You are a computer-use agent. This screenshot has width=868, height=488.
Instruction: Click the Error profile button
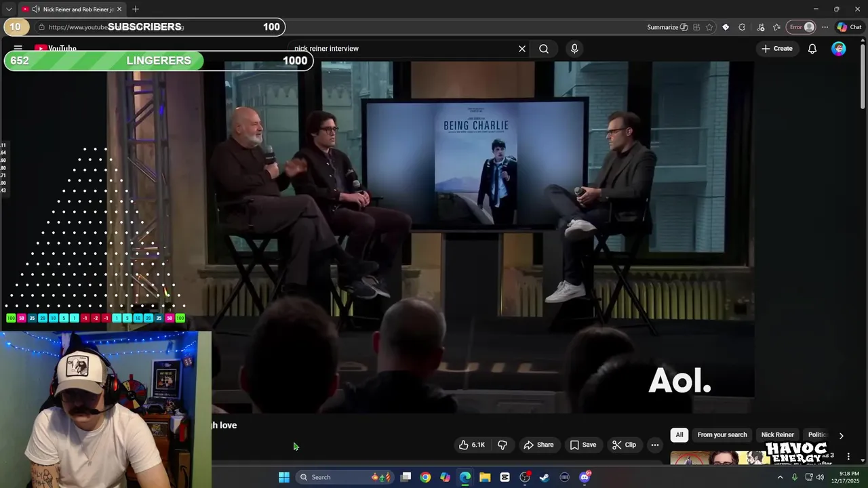tap(801, 27)
